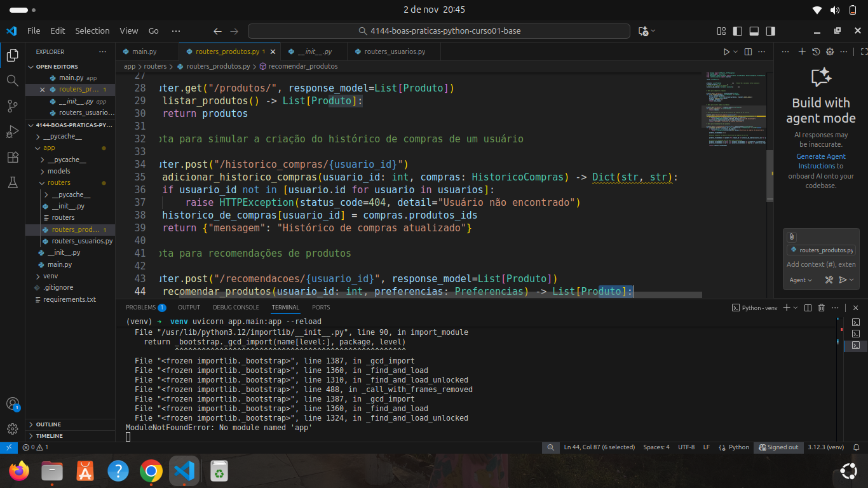Open the Agent mode dropdown in chat

[x=801, y=280]
